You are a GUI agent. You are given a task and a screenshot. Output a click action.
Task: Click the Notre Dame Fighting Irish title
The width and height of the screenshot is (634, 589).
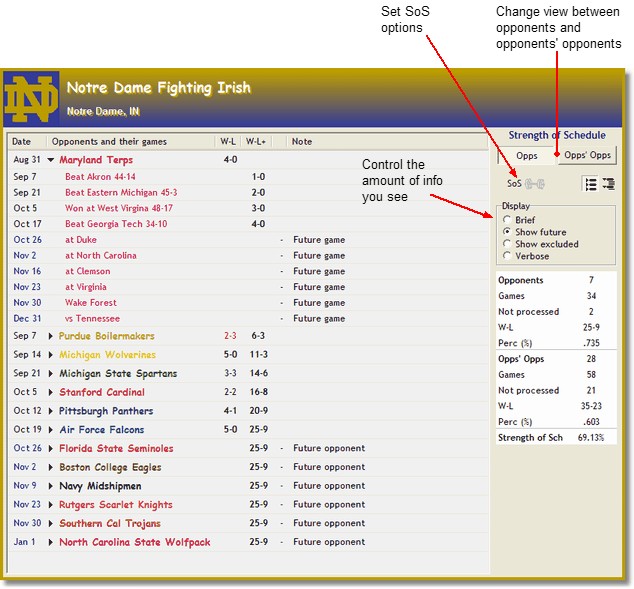tap(158, 88)
